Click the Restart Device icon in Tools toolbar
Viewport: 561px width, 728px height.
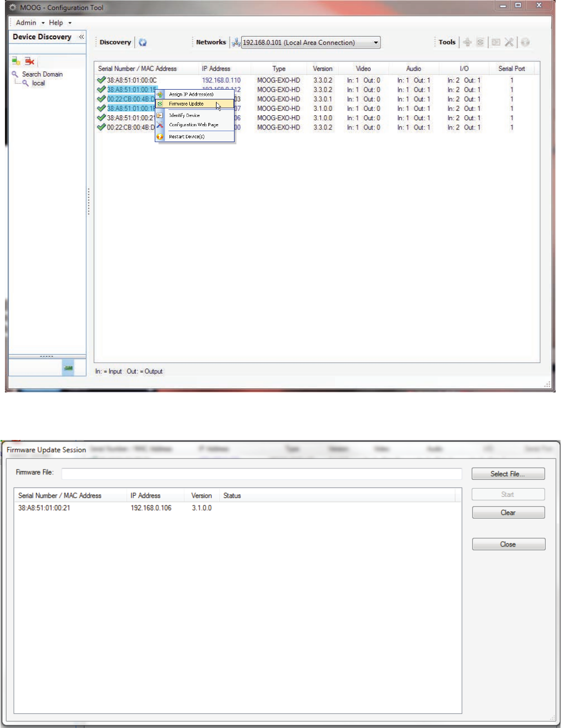pyautogui.click(x=525, y=42)
